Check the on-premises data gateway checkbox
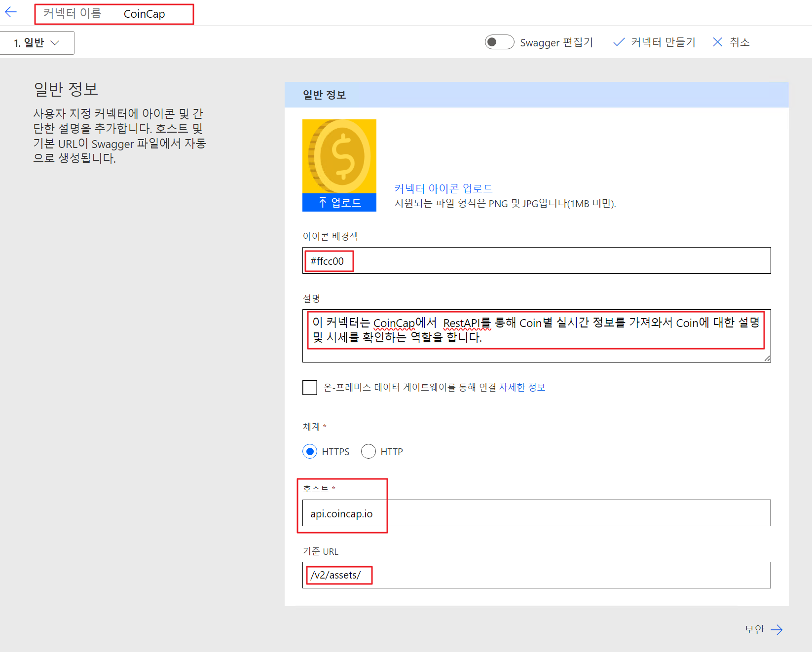The height and width of the screenshot is (652, 812). point(310,387)
